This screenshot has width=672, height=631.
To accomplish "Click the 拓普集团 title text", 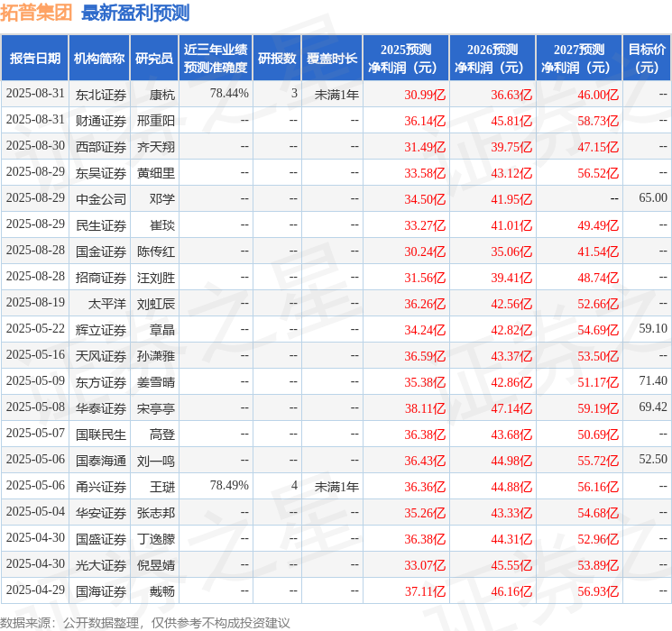I will 36,13.
